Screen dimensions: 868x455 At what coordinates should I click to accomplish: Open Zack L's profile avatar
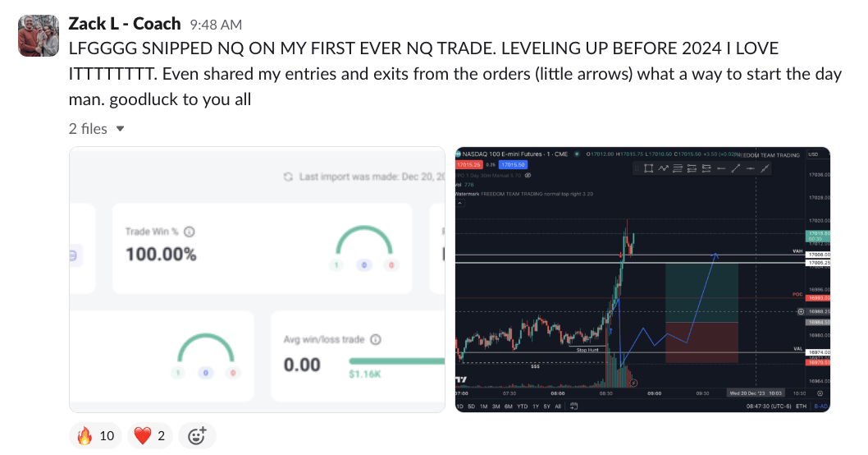[x=39, y=35]
